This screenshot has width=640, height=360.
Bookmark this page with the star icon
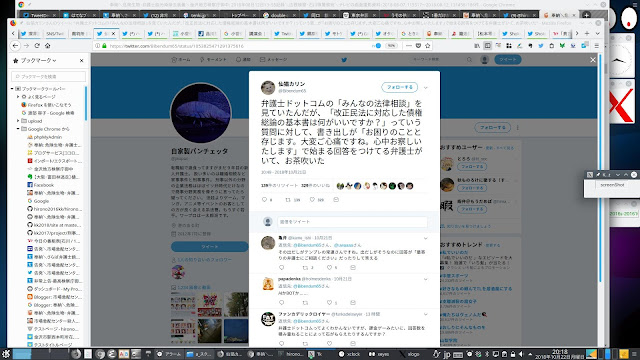click(427, 46)
